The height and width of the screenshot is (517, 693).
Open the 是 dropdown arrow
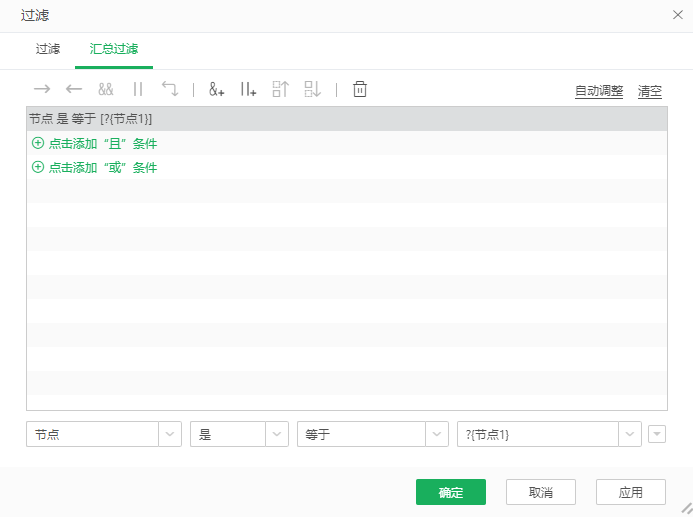point(277,434)
